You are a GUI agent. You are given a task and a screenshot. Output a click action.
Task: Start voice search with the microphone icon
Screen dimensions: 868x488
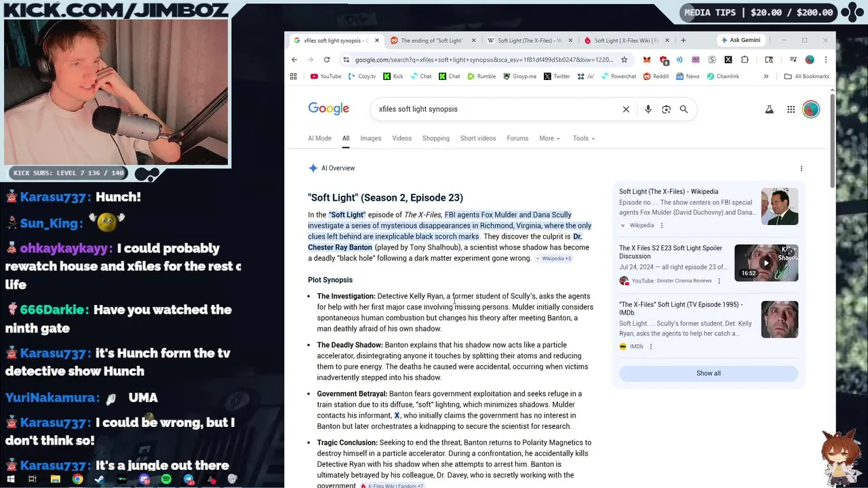pyautogui.click(x=648, y=109)
